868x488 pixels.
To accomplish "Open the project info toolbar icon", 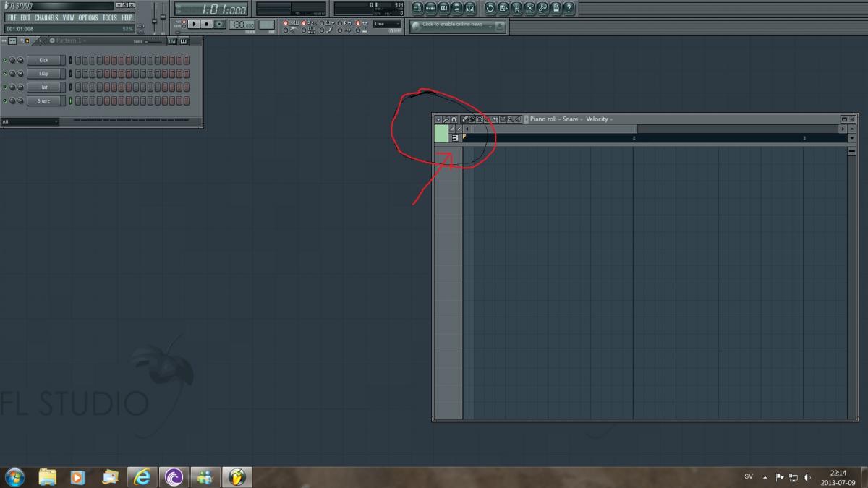I will pyautogui.click(x=556, y=8).
